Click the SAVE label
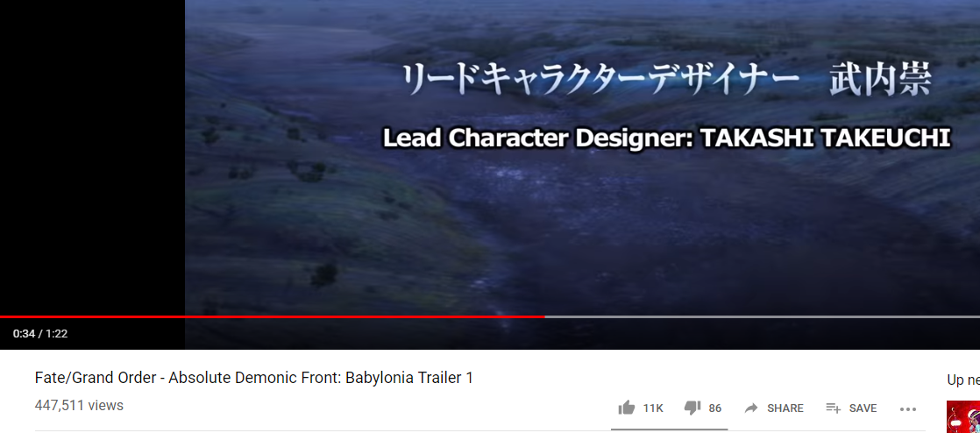This screenshot has height=433, width=980. 863,408
